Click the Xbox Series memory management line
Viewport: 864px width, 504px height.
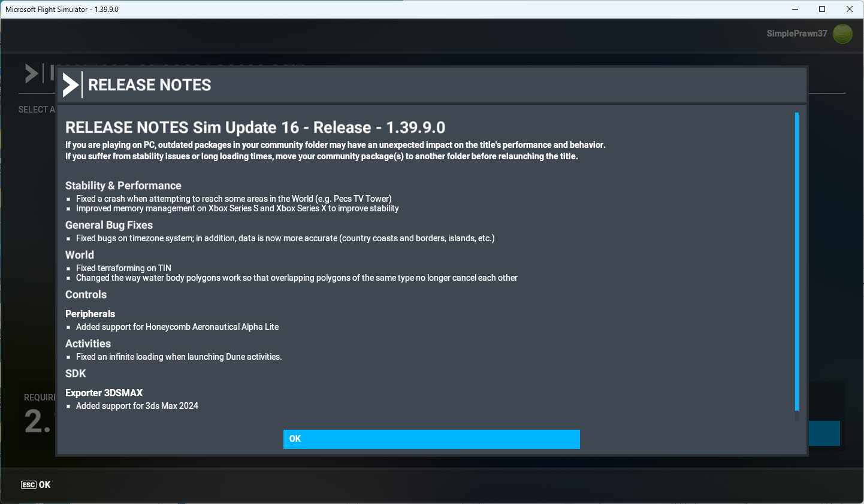[x=237, y=208]
